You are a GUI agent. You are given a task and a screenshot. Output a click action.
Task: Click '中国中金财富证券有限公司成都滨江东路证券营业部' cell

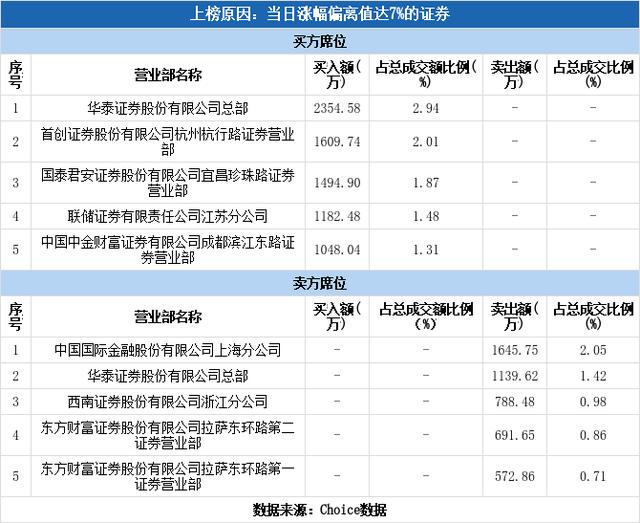[x=168, y=249]
